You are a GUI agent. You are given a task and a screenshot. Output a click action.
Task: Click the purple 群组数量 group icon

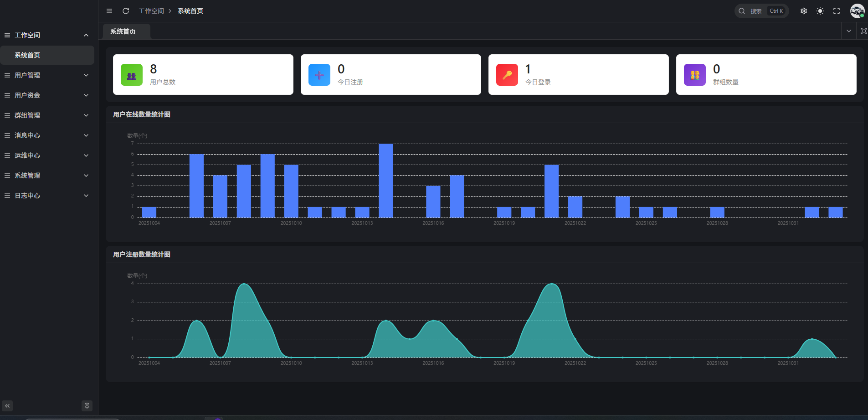tap(695, 75)
